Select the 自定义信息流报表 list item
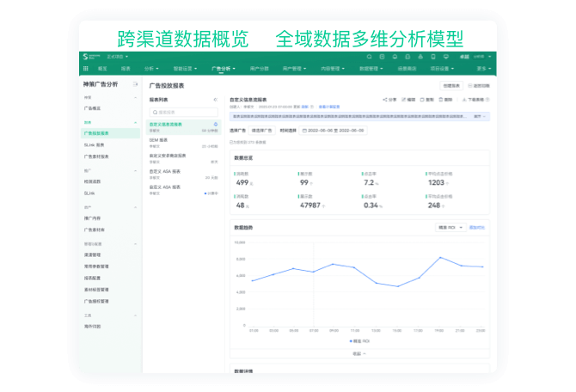The height and width of the screenshot is (392, 576). pos(184,127)
